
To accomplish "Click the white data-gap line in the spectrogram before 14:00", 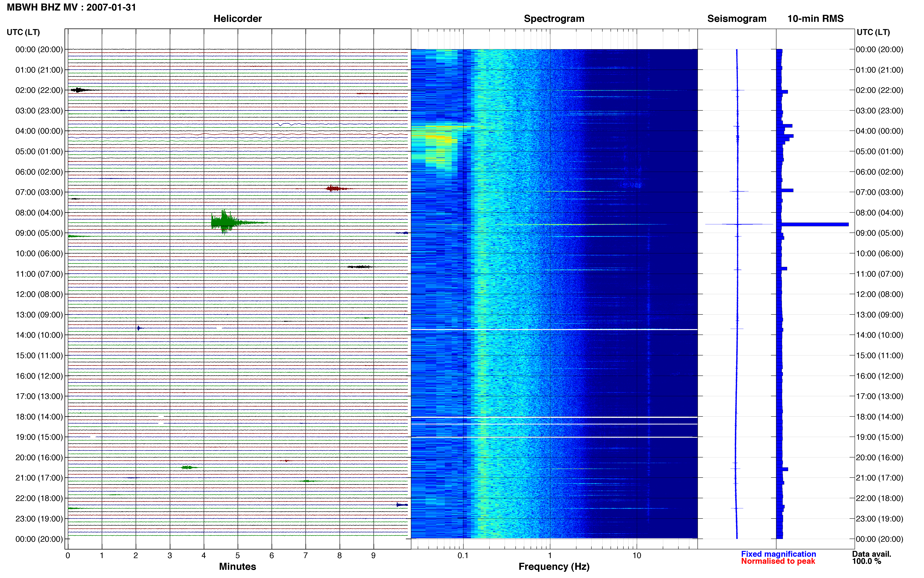I will point(554,329).
